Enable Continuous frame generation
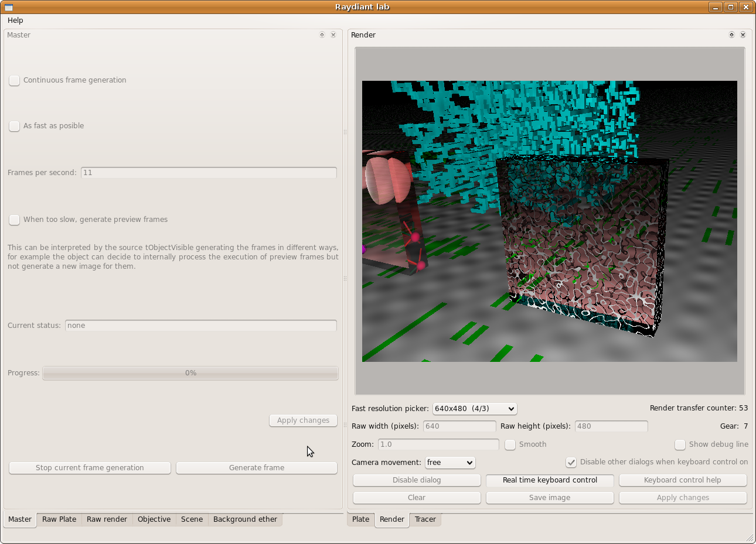Viewport: 756px width, 544px height. tap(15, 80)
